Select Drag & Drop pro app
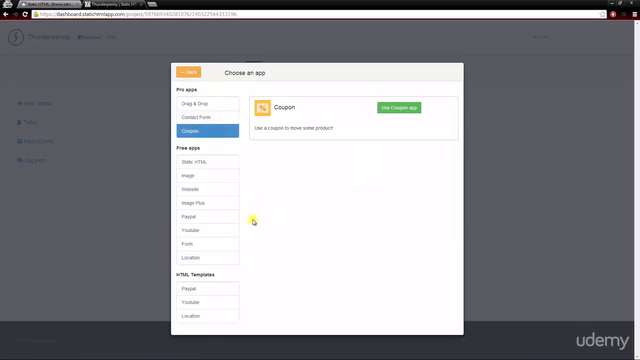Viewport: 640px width, 360px height. (208, 104)
